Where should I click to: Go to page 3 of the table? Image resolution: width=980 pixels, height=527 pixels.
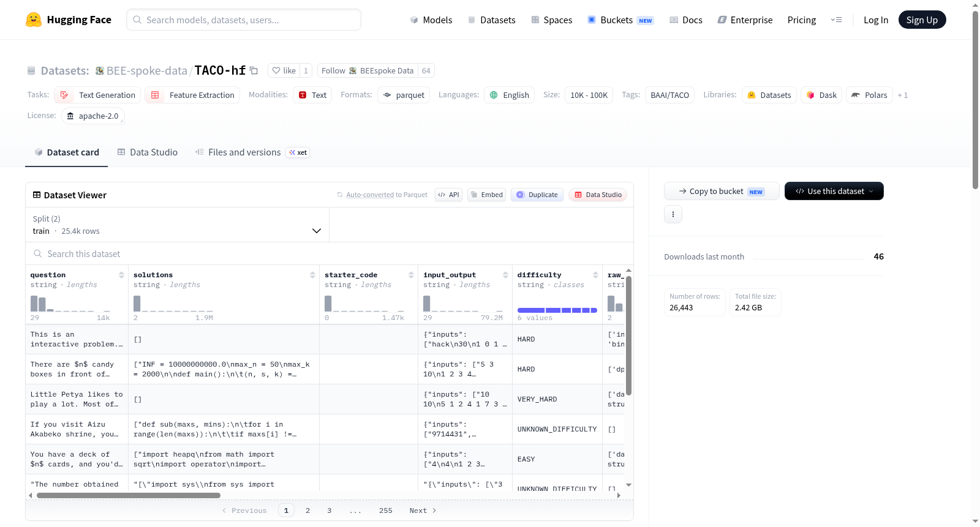click(x=329, y=510)
